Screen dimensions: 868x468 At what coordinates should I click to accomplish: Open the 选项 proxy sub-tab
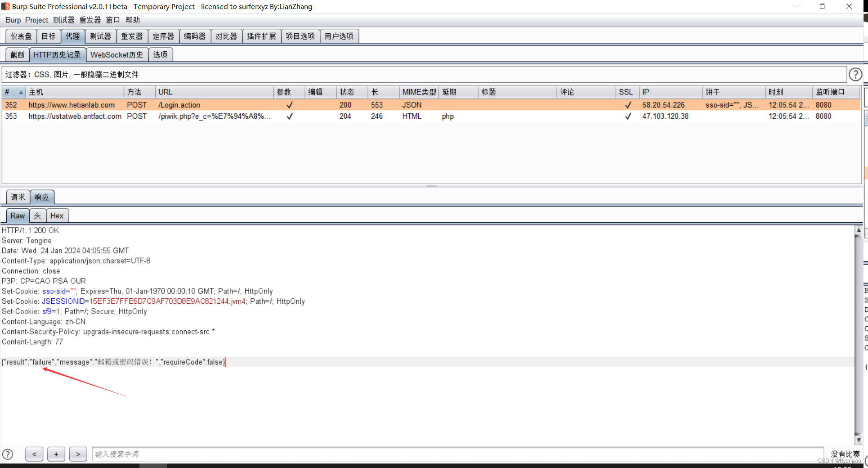tap(161, 54)
